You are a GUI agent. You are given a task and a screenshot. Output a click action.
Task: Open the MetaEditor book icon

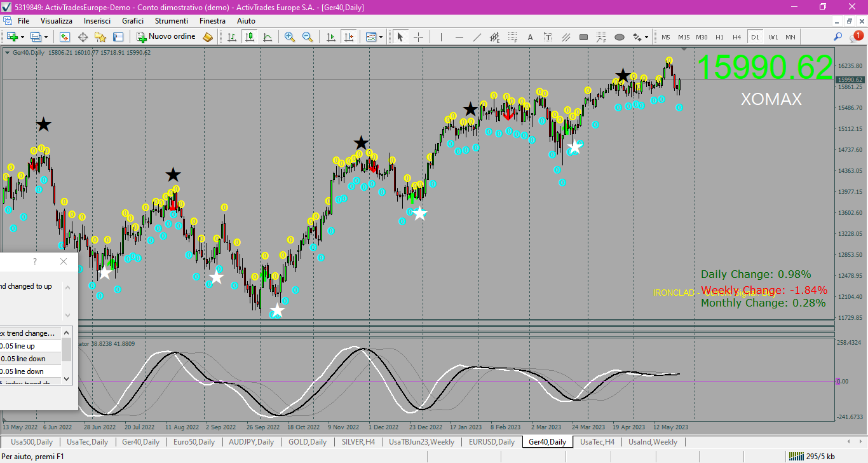pos(208,37)
